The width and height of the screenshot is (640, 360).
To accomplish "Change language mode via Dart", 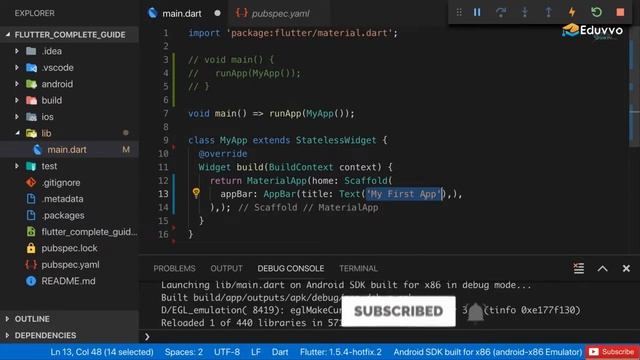I will click(280, 352).
